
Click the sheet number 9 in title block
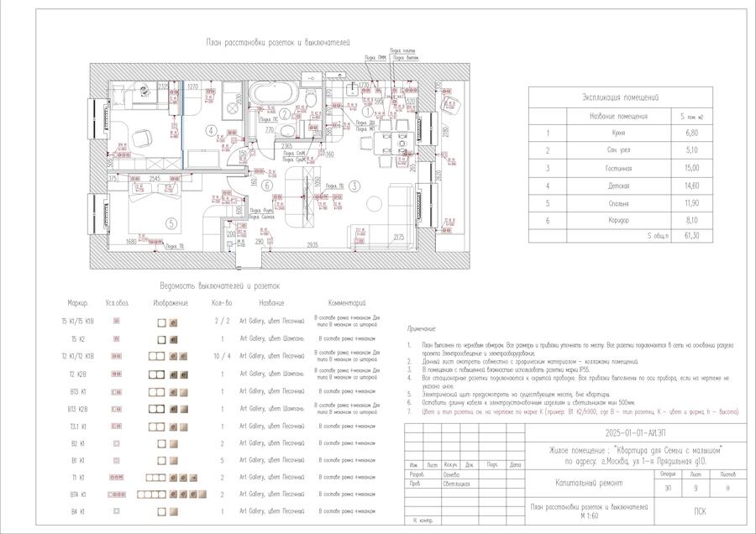coord(696,488)
